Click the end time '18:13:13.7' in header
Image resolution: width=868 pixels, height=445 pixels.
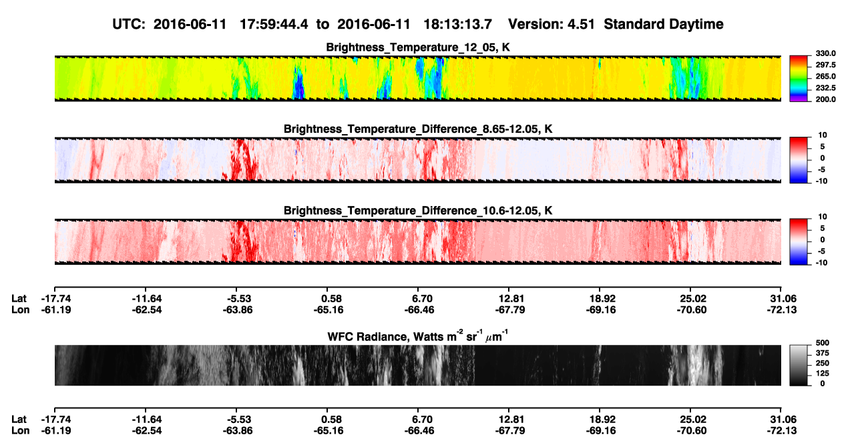[458, 25]
